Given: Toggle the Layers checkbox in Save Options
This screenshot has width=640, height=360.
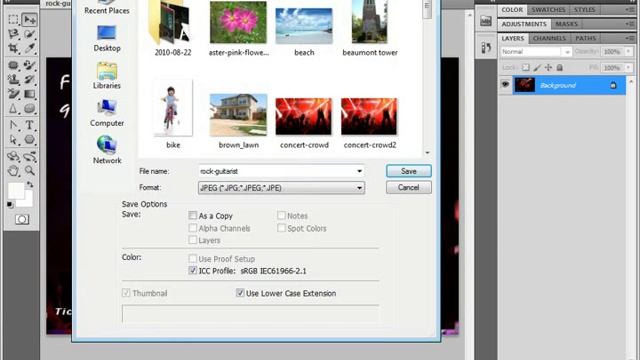Looking at the screenshot, I should pyautogui.click(x=193, y=240).
